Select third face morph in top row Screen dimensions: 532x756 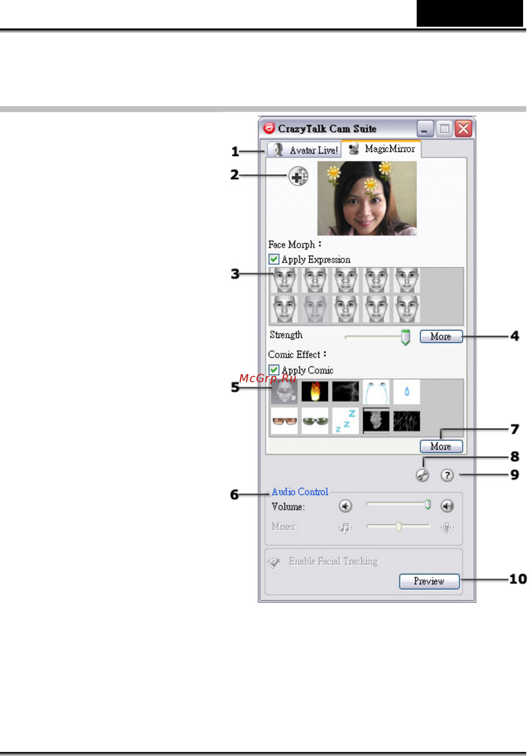(x=346, y=281)
